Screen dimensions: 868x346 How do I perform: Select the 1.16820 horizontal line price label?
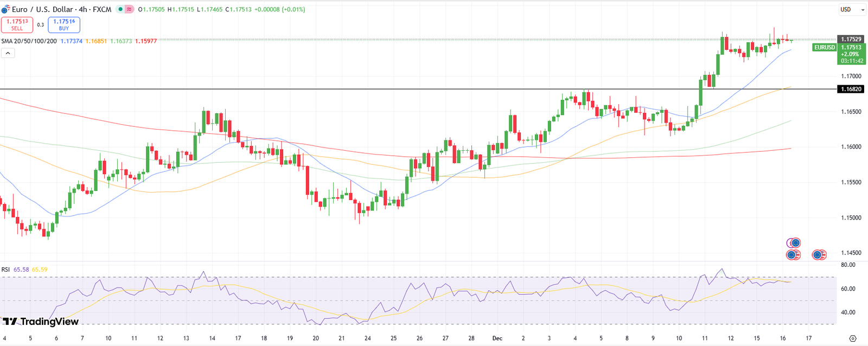pyautogui.click(x=851, y=89)
